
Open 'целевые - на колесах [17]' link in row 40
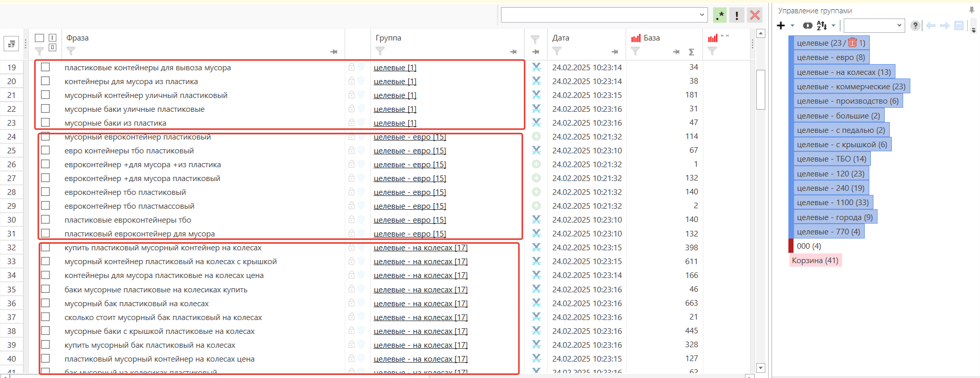(x=421, y=359)
